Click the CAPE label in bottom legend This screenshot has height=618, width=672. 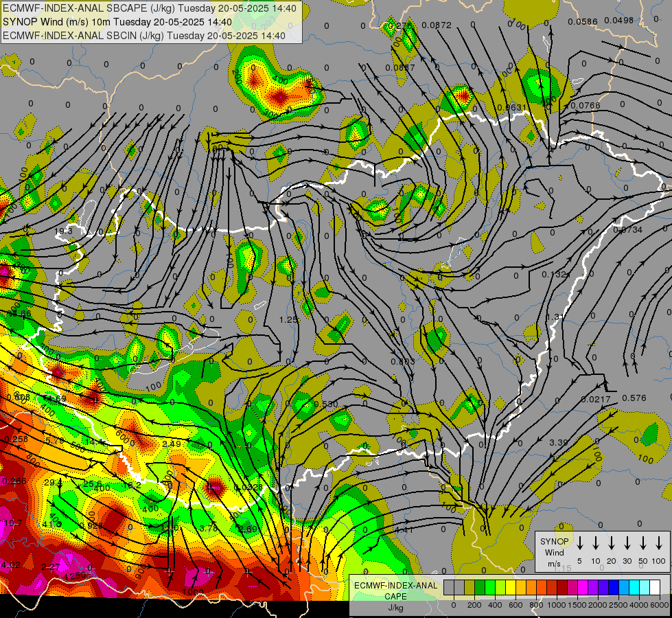click(x=395, y=597)
